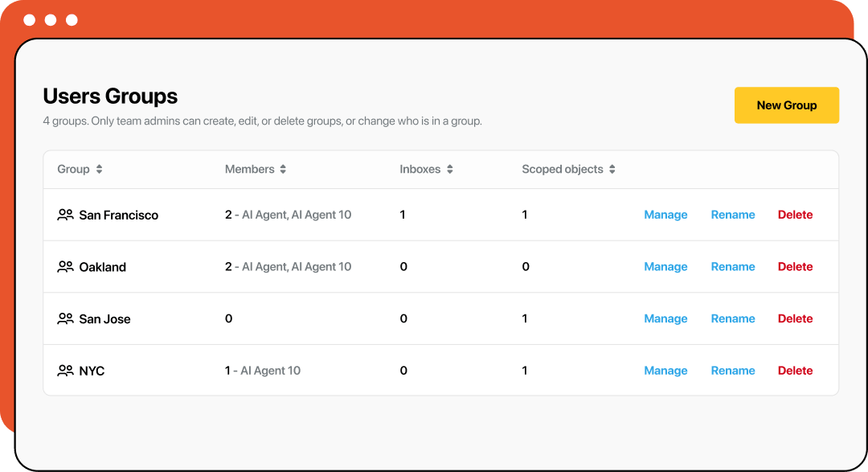Click the San Jose group icon

65,318
